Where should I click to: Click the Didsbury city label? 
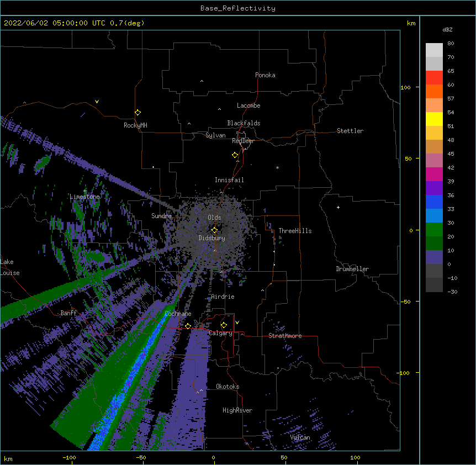coord(212,238)
